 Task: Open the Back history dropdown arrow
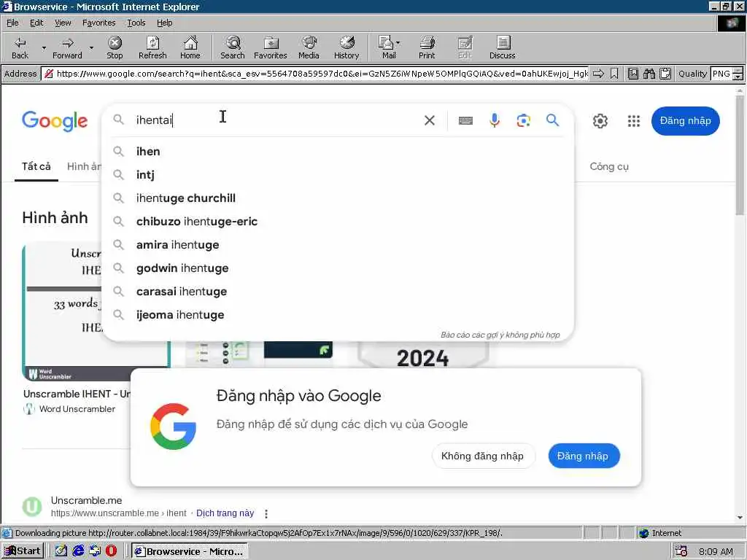pyautogui.click(x=44, y=47)
